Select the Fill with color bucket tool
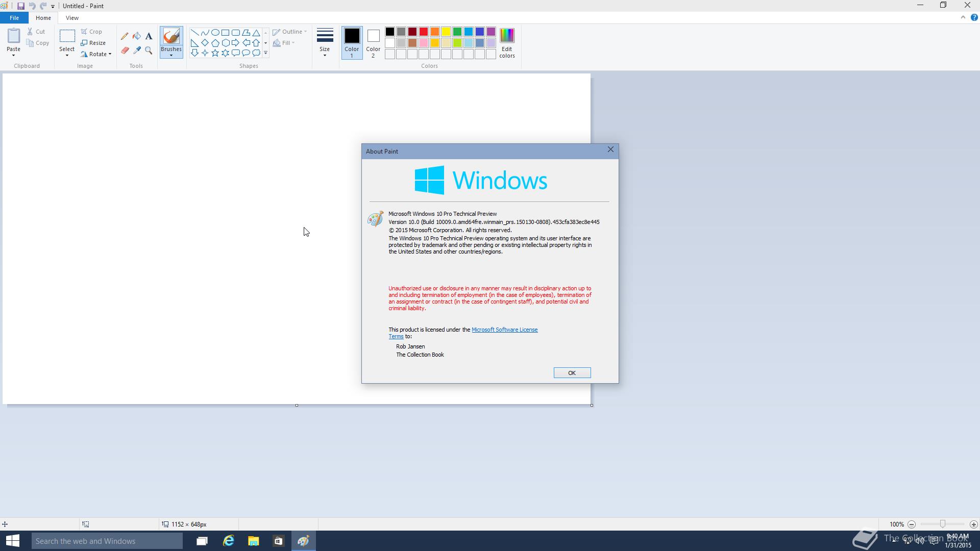 click(137, 36)
